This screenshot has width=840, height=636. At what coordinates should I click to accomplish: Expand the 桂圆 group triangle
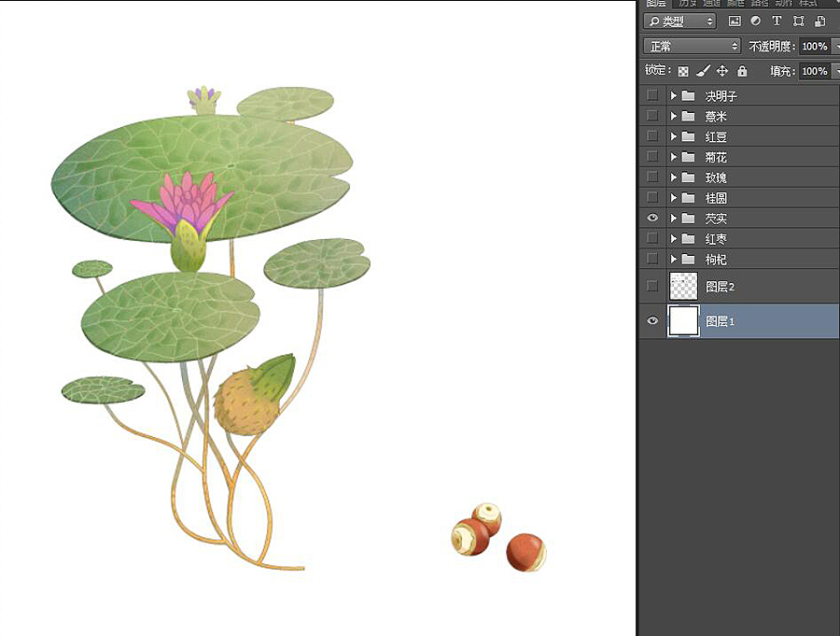pyautogui.click(x=673, y=197)
